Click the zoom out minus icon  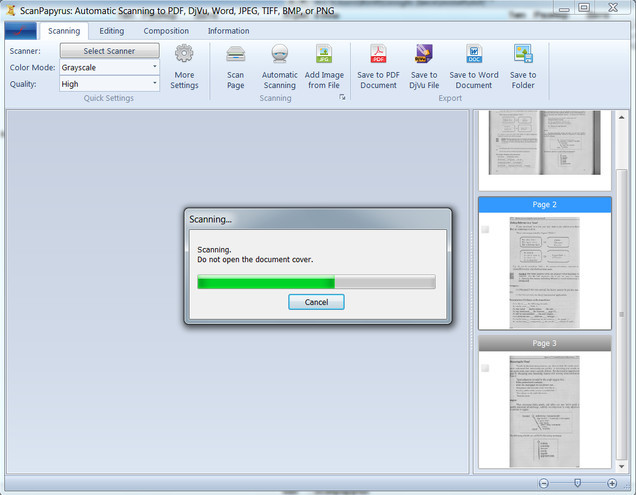point(544,483)
